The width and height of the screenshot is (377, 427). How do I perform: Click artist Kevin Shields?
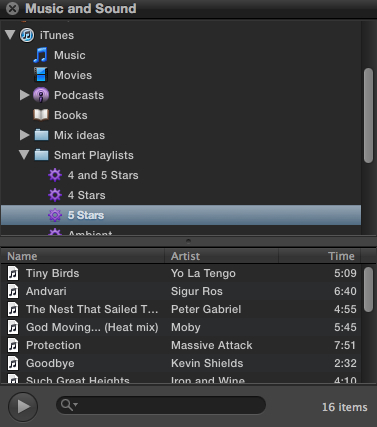click(x=207, y=363)
